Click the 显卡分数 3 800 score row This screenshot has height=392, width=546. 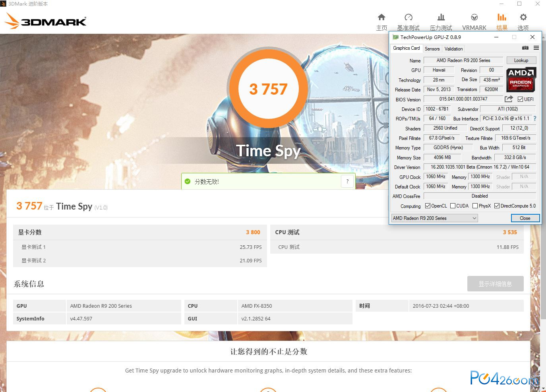[x=140, y=232]
